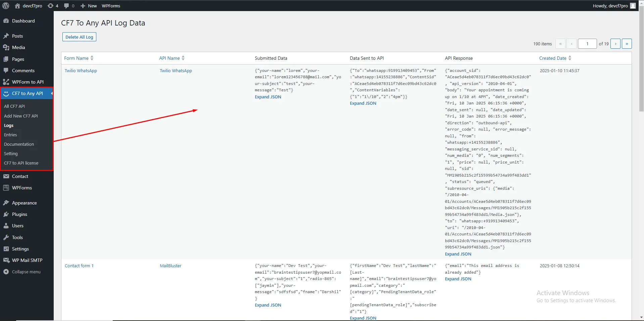Viewport: 644px width, 321px height.
Task: Click the Dashboard gauge icon in sidebar
Action: tap(6, 21)
